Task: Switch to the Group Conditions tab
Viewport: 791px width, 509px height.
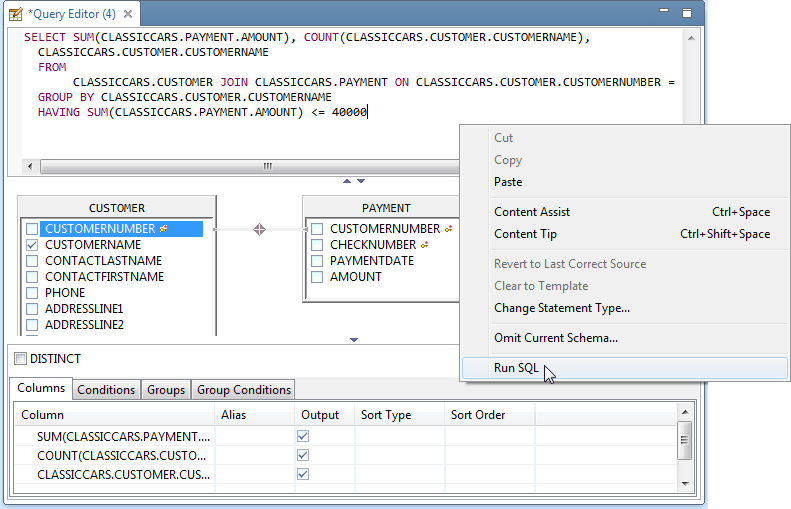Action: point(244,390)
